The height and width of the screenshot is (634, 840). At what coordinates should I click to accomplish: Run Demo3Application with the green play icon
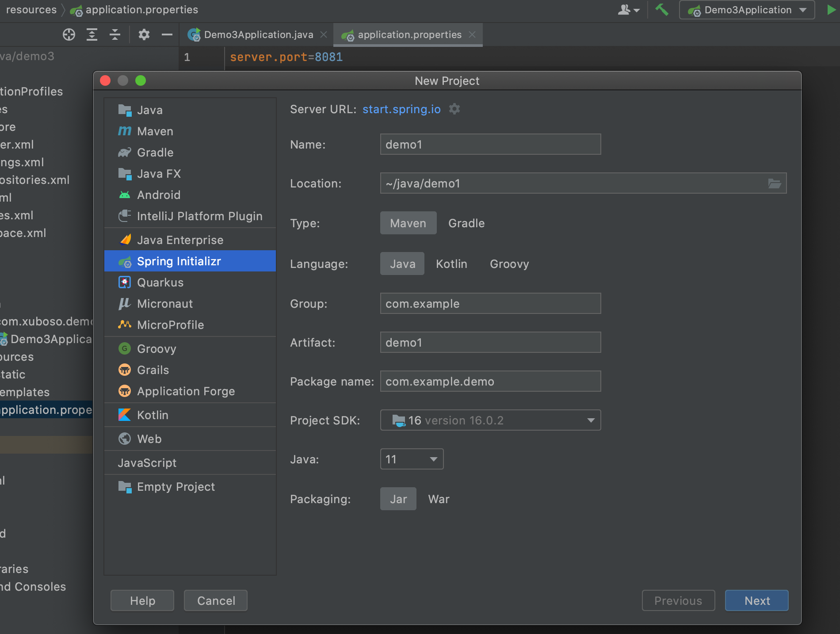pyautogui.click(x=832, y=9)
